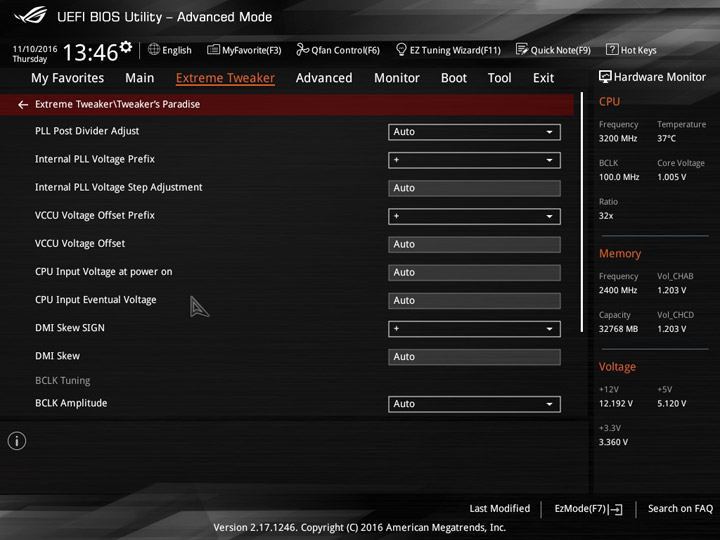Select CPU Input Eventual Voltage label
This screenshot has width=720, height=540.
pyautogui.click(x=96, y=300)
